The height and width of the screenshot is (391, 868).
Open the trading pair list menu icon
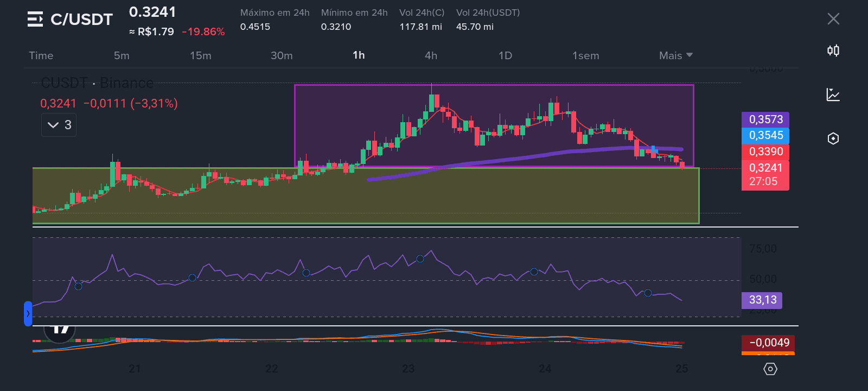click(x=35, y=20)
